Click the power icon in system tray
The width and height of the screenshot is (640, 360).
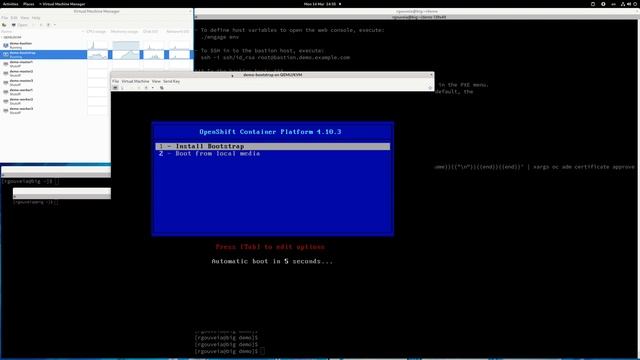click(636, 4)
